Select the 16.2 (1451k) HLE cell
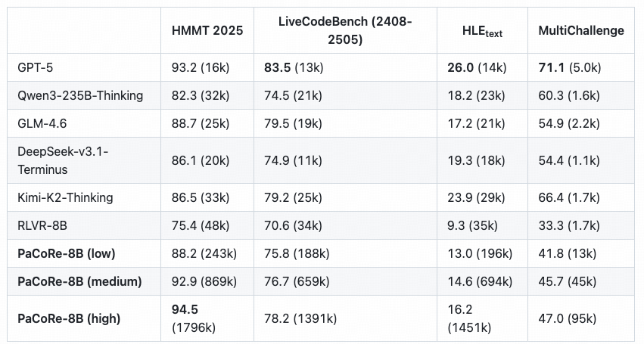The height and width of the screenshot is (344, 644). pyautogui.click(x=469, y=319)
